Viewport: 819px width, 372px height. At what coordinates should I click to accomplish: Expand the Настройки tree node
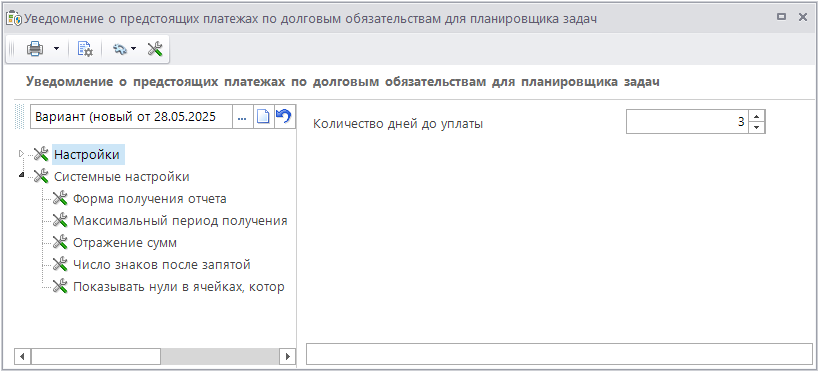click(21, 154)
